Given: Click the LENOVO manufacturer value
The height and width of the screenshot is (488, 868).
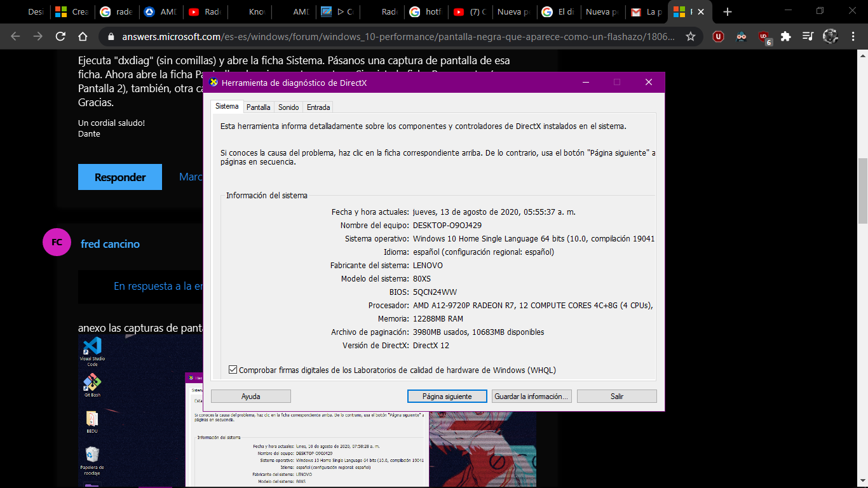Looking at the screenshot, I should (x=428, y=265).
